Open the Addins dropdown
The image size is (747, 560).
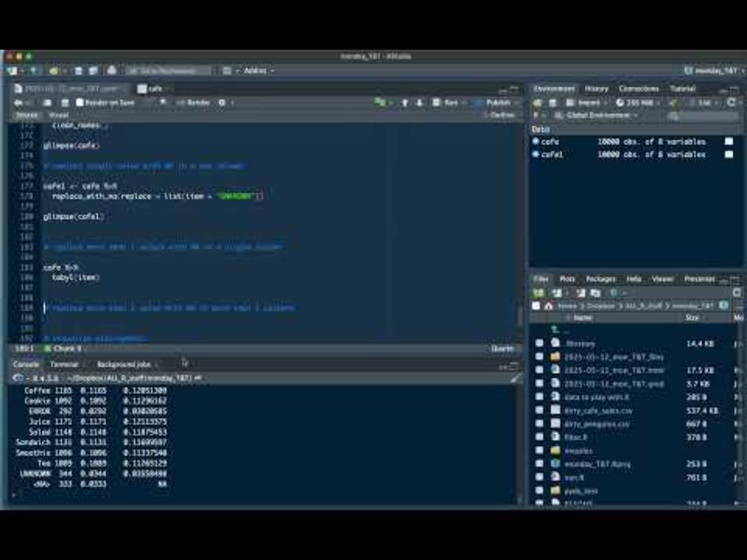tap(258, 70)
